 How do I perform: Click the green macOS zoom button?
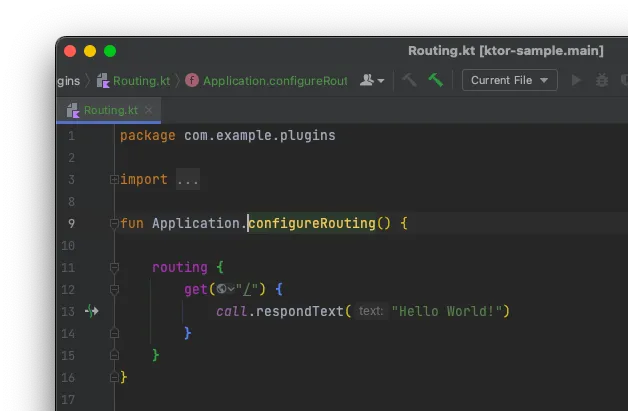pos(110,51)
